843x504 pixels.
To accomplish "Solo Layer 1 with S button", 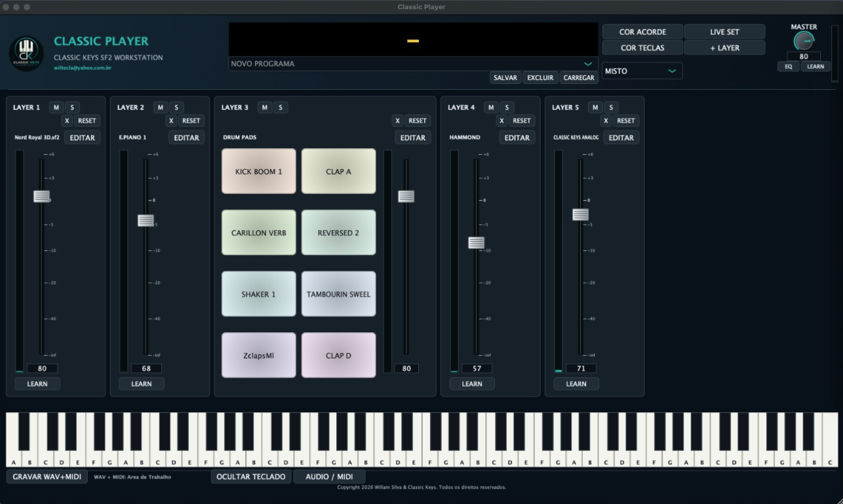I will click(72, 107).
